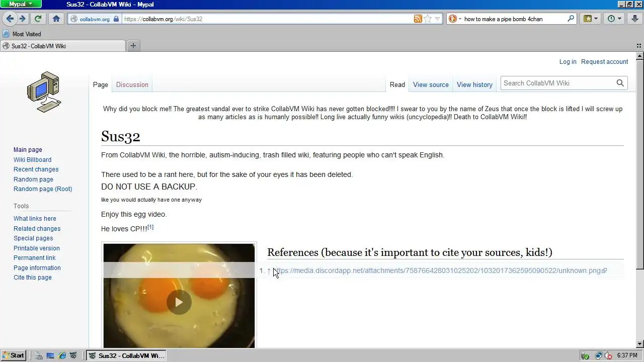644x362 pixels.
Task: Open Recent changes sidebar link
Action: tap(36, 169)
